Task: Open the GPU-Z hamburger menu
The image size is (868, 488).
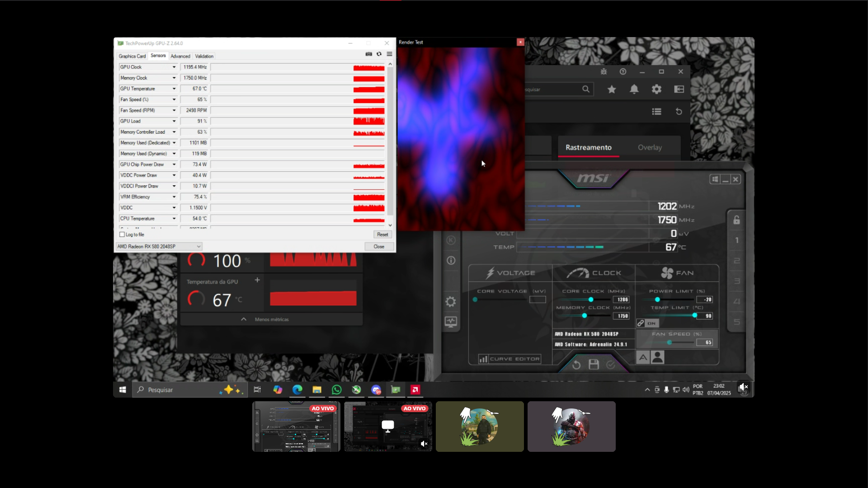Action: click(389, 54)
